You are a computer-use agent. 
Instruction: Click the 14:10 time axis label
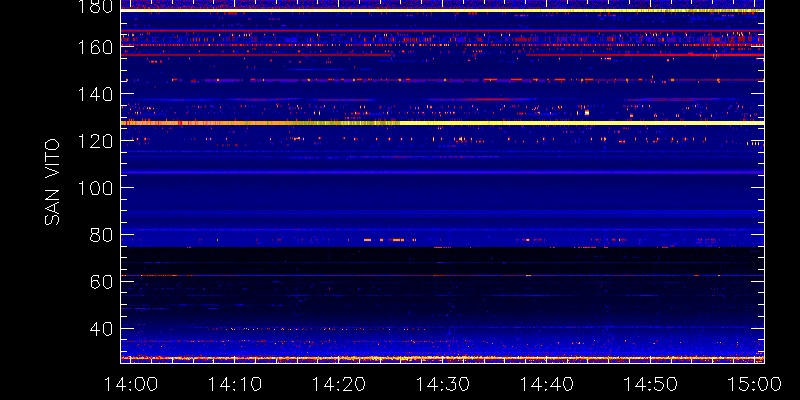click(x=235, y=384)
